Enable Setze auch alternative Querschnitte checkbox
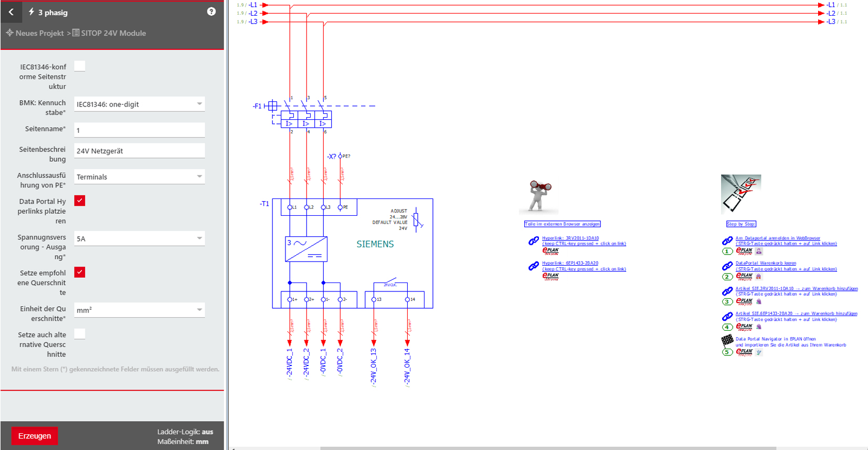This screenshot has width=868, height=450. (80, 334)
